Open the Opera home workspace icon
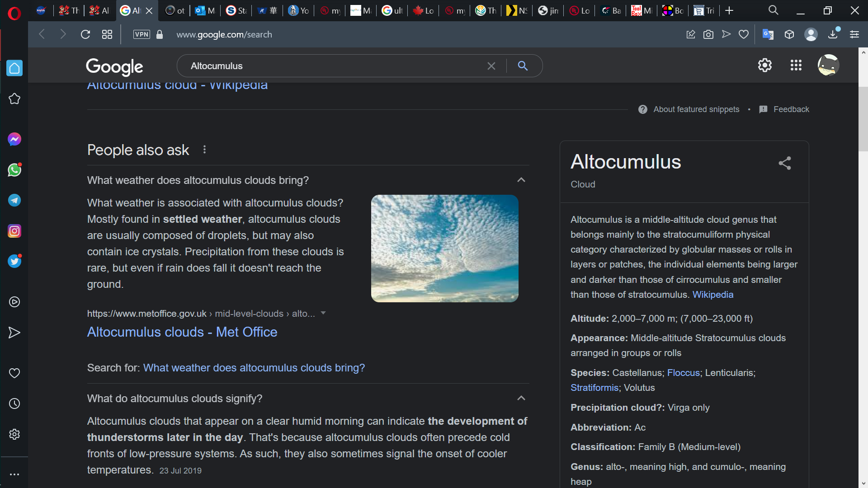868x488 pixels. coord(14,68)
